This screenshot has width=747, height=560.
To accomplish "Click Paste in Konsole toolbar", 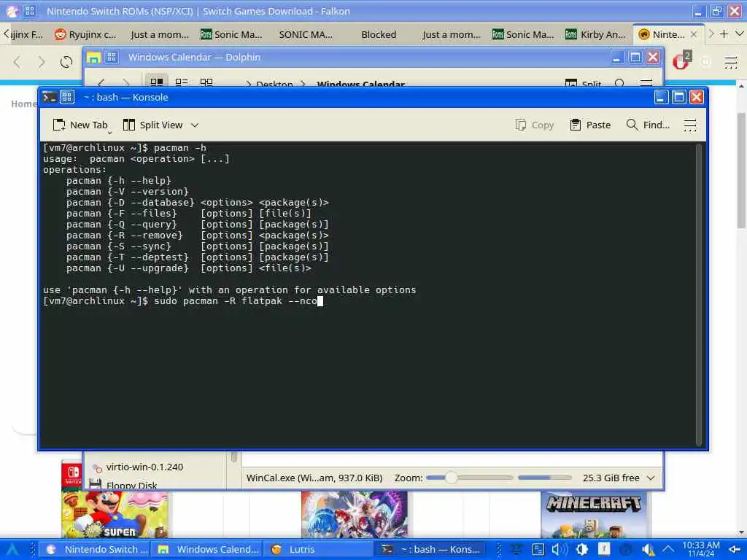I will click(590, 125).
